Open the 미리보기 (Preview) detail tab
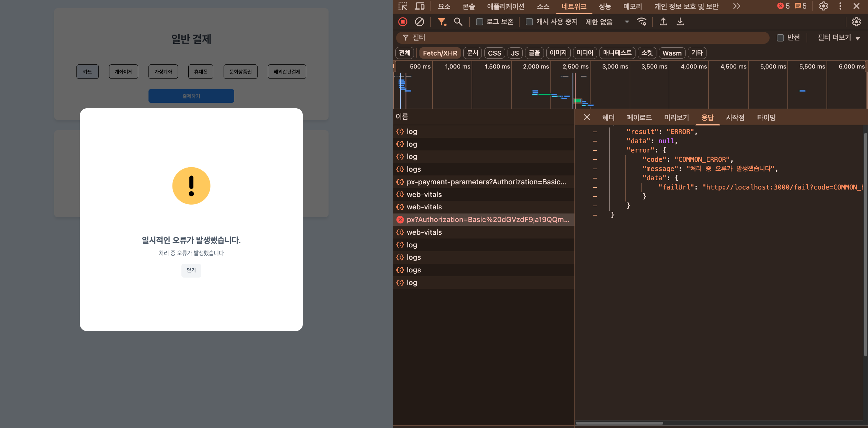The image size is (868, 428). pyautogui.click(x=676, y=117)
